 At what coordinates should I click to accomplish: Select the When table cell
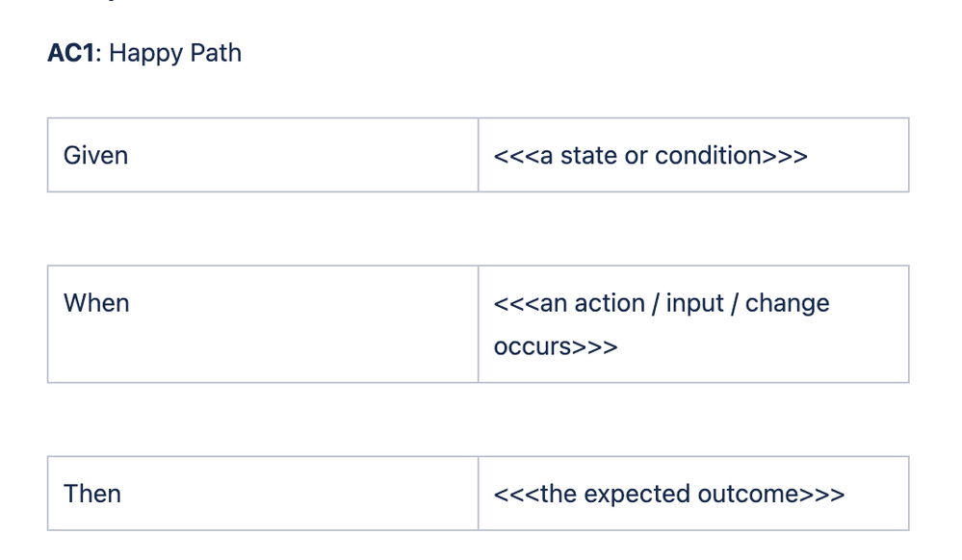[x=263, y=324]
